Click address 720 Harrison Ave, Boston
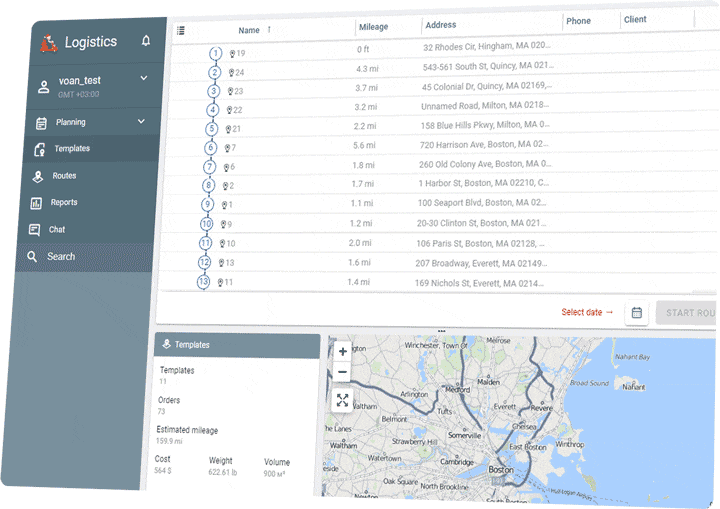 click(484, 144)
